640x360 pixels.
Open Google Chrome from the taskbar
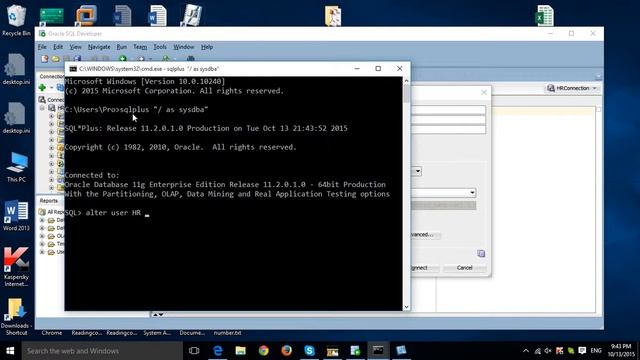pos(264,351)
